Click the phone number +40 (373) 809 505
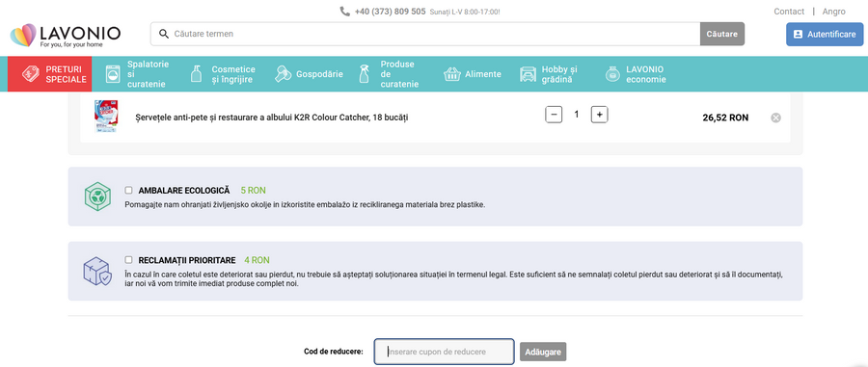The image size is (868, 367). point(390,11)
